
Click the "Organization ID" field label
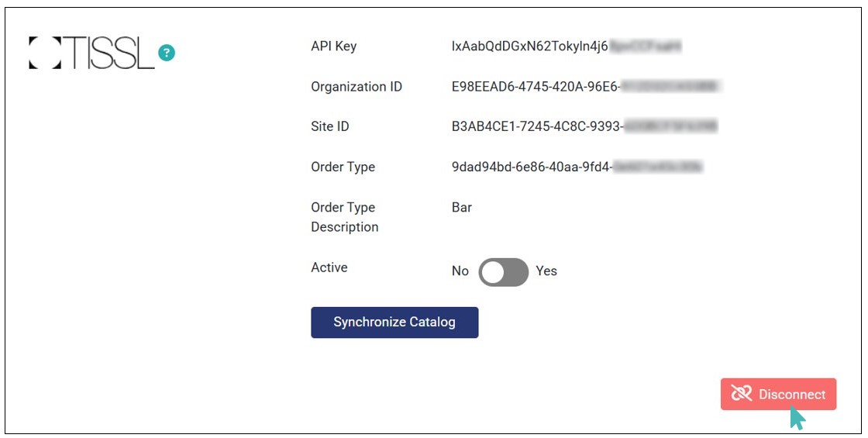(356, 87)
